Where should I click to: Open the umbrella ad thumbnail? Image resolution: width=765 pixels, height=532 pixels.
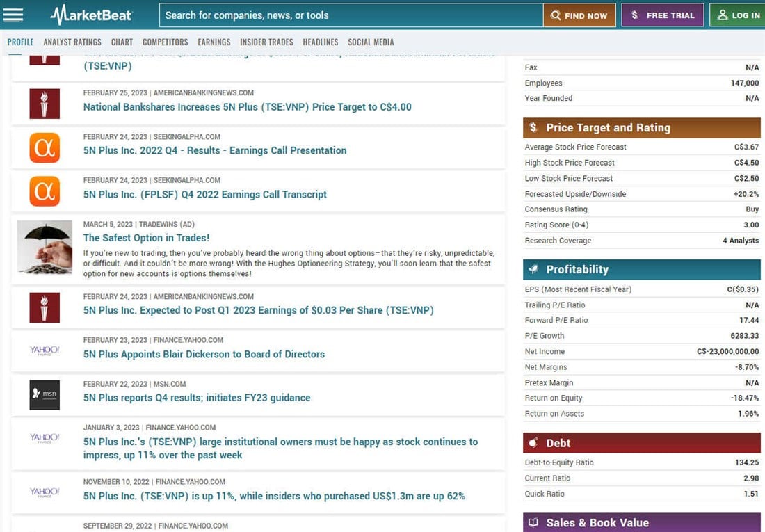click(45, 247)
